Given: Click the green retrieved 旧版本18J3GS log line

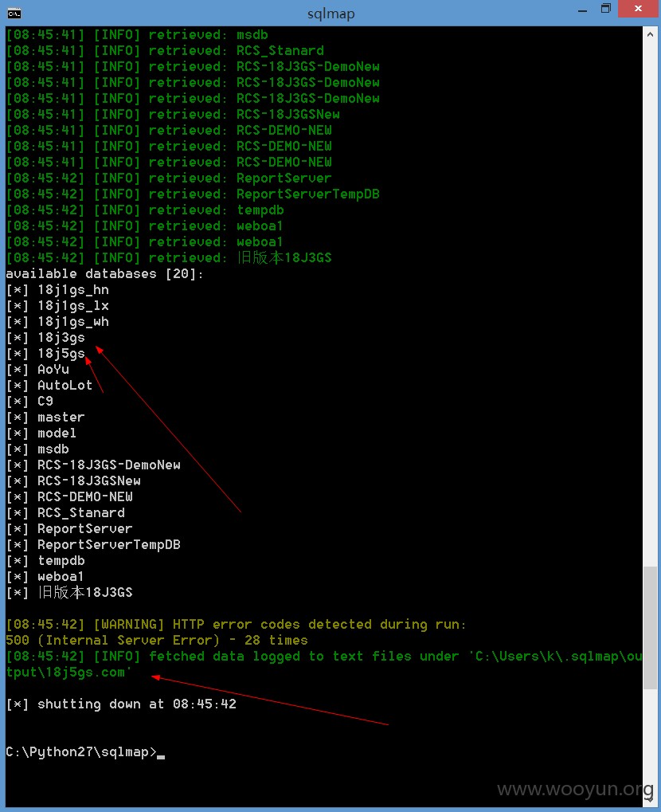Looking at the screenshot, I should [169, 258].
